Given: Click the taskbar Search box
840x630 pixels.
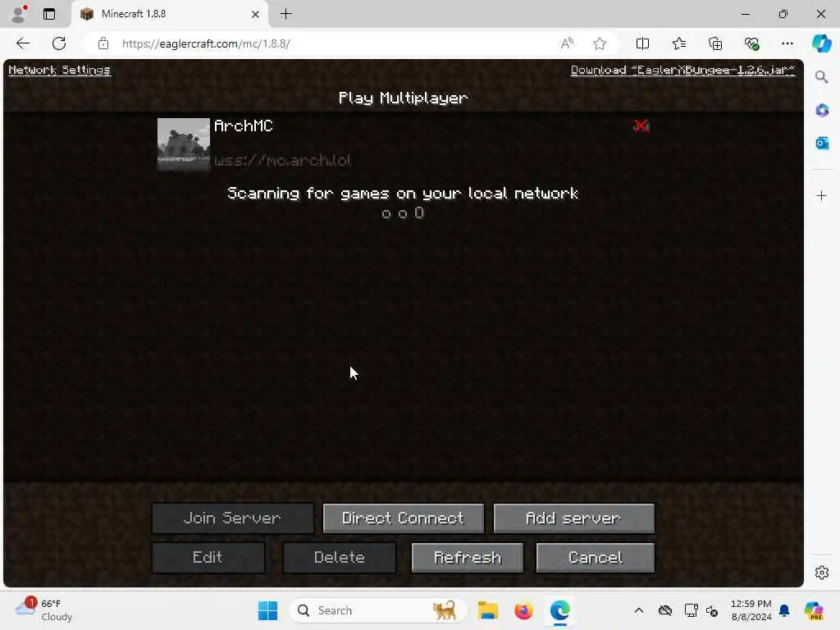Looking at the screenshot, I should (x=378, y=610).
